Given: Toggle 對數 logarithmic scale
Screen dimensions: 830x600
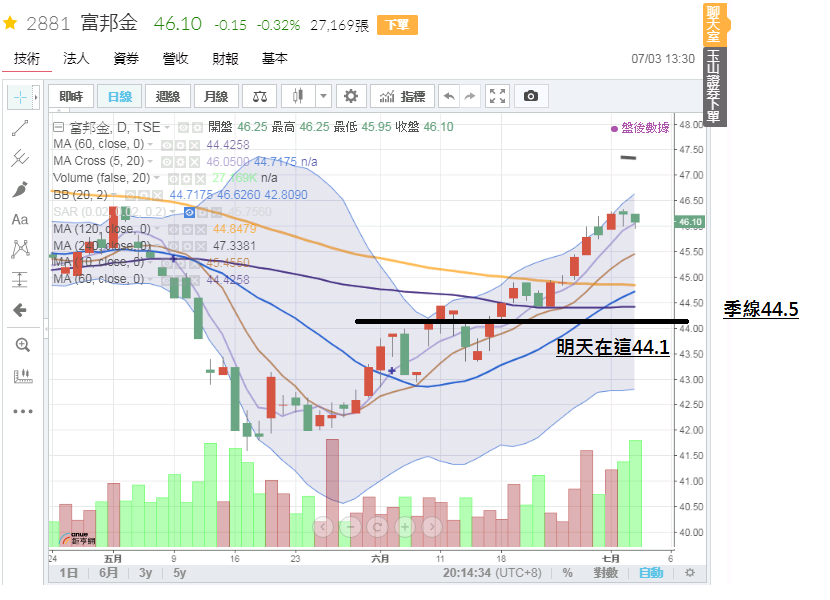Looking at the screenshot, I should (606, 572).
